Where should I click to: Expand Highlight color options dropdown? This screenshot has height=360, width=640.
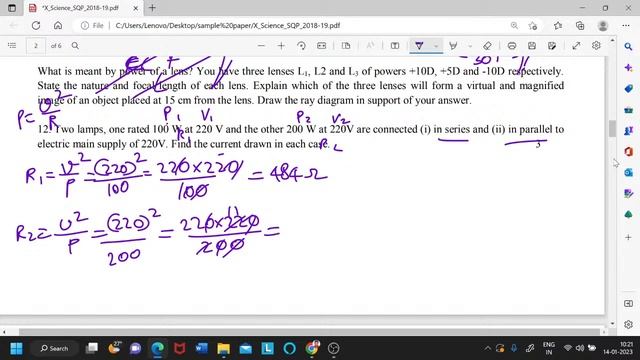pos(470,46)
